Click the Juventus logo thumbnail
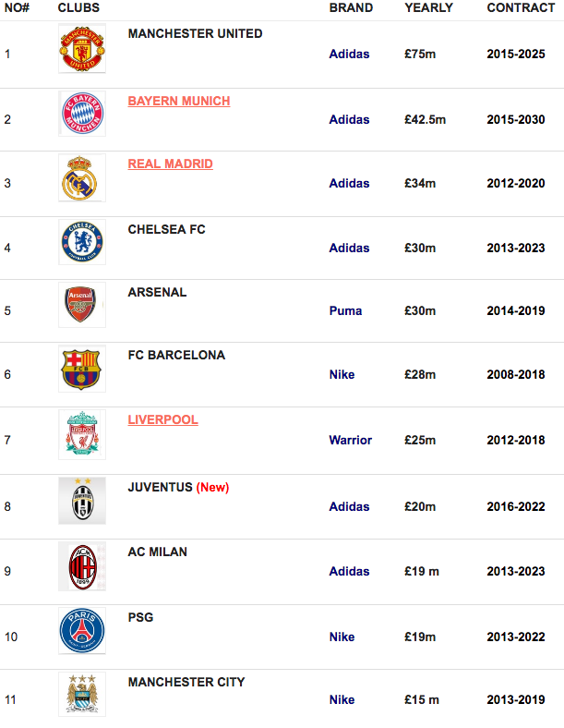The image size is (564, 728). click(x=82, y=501)
